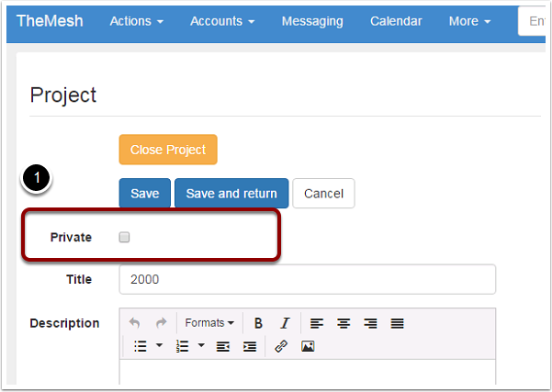This screenshot has width=552, height=392.
Task: Justify the description text
Action: 397,323
